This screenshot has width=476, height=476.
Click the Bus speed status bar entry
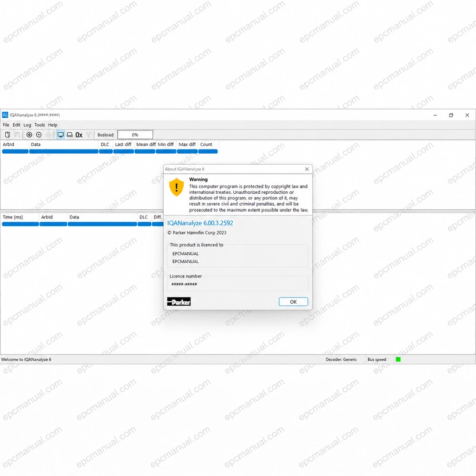click(x=377, y=359)
